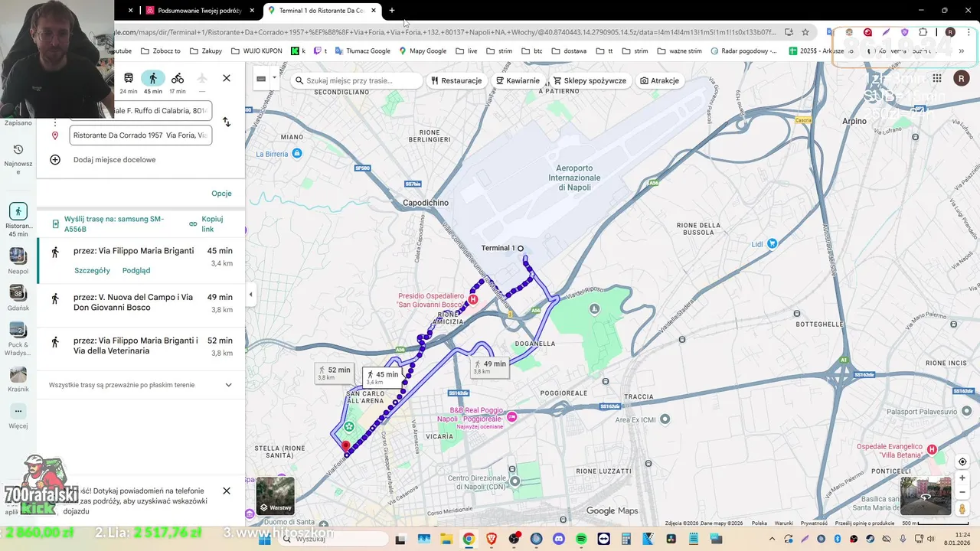
Task: Click the Windows Start button
Action: click(265, 539)
